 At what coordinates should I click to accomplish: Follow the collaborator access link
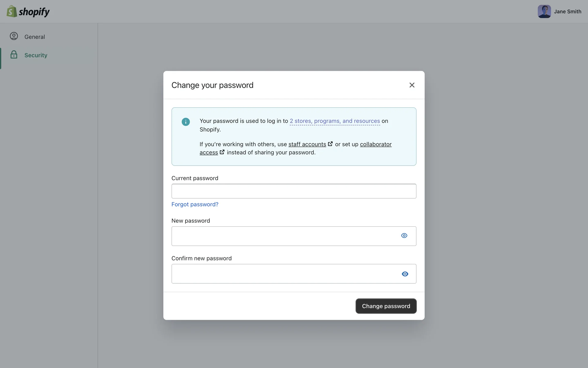(x=375, y=144)
